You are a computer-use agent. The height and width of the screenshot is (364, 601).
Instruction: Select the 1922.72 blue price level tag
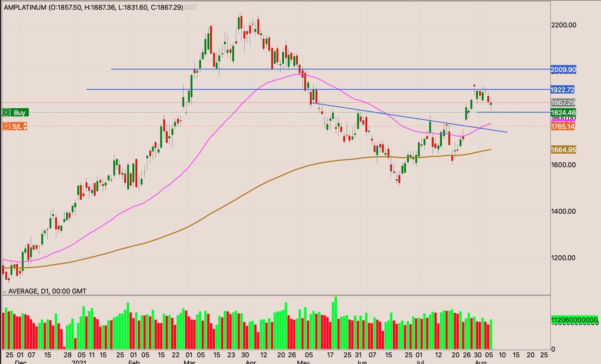tap(562, 90)
